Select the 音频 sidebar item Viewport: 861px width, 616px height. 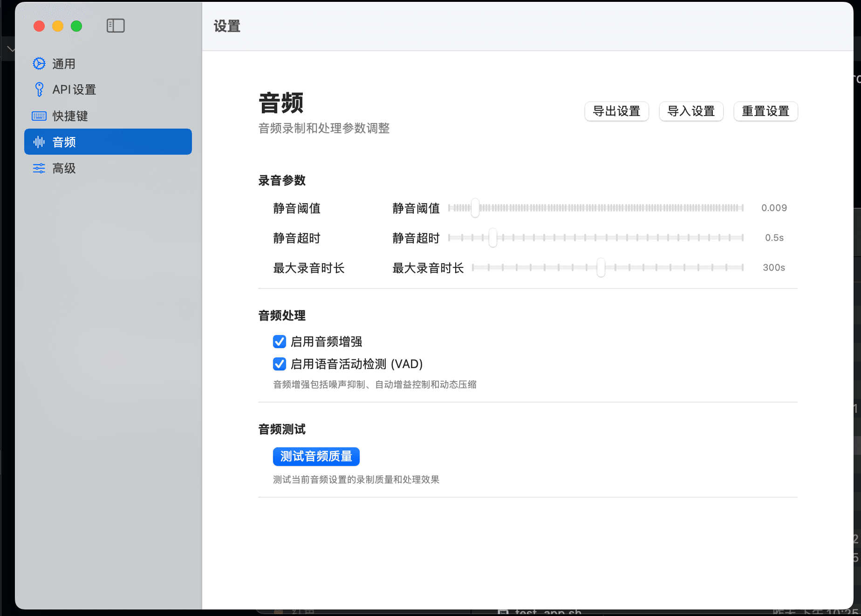(x=108, y=142)
